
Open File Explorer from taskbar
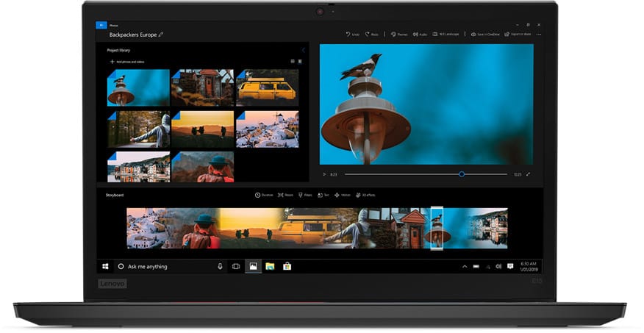coord(270,267)
